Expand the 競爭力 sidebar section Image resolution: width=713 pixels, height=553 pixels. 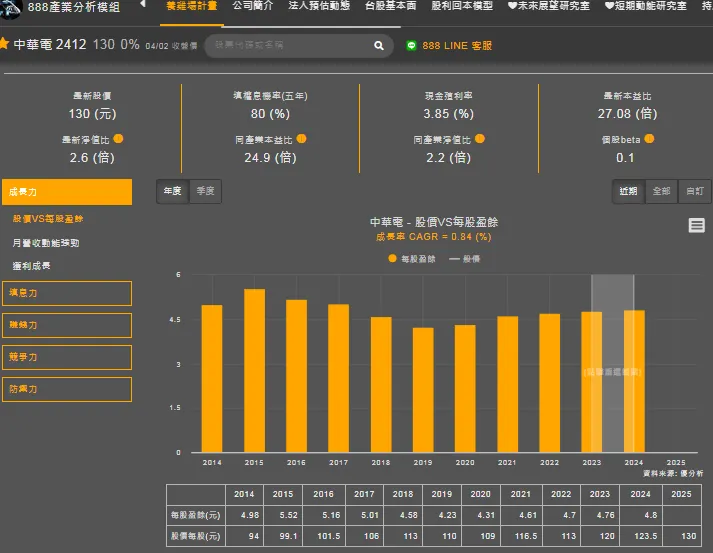67,357
